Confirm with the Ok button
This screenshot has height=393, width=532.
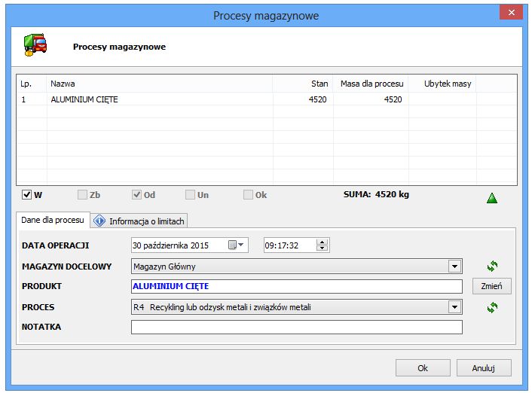tap(423, 367)
